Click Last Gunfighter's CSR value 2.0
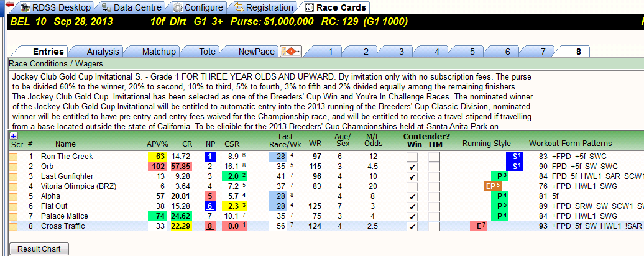644x256 pixels. [x=235, y=176]
